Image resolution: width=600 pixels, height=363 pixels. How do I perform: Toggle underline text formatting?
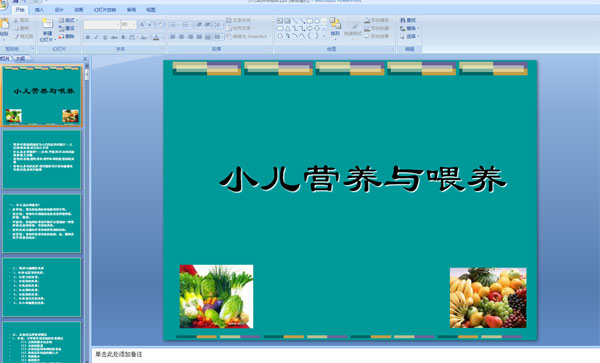(x=105, y=37)
